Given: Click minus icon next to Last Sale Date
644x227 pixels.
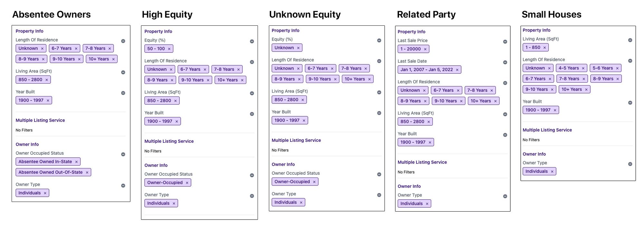Looking at the screenshot, I should coord(505,62).
